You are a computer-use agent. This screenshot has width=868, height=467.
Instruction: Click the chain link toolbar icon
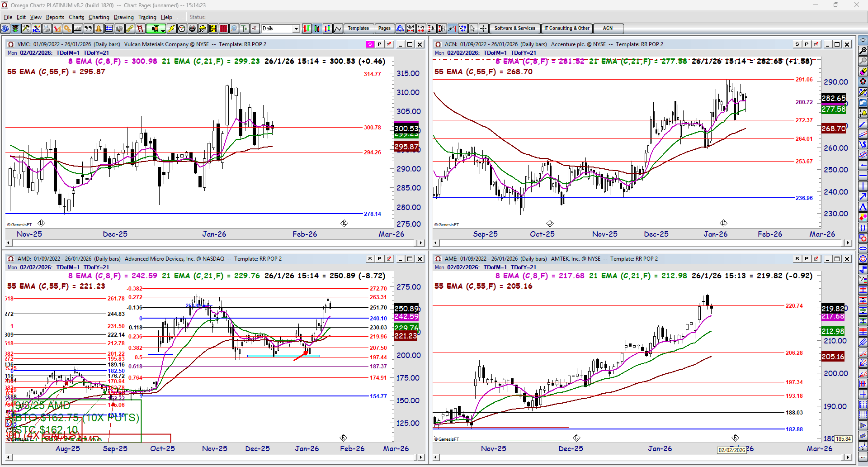pyautogui.click(x=130, y=29)
